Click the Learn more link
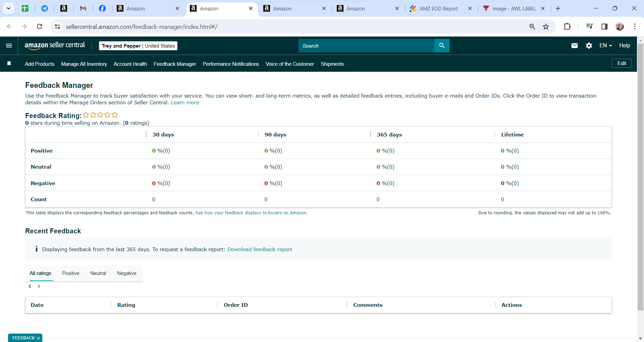 pyautogui.click(x=185, y=103)
